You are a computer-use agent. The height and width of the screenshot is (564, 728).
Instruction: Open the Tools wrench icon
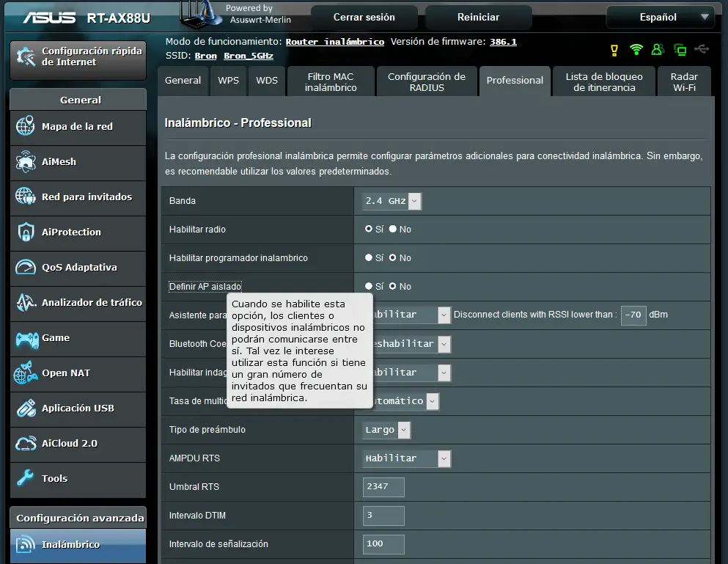coord(26,478)
